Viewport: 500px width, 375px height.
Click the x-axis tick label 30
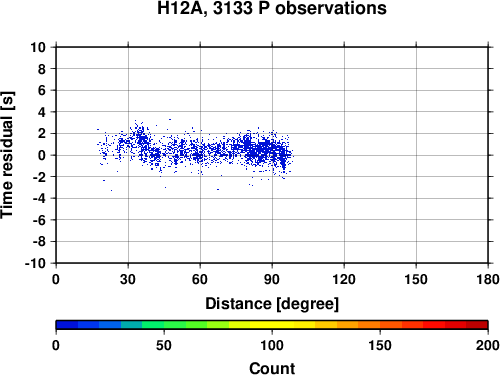coord(128,279)
